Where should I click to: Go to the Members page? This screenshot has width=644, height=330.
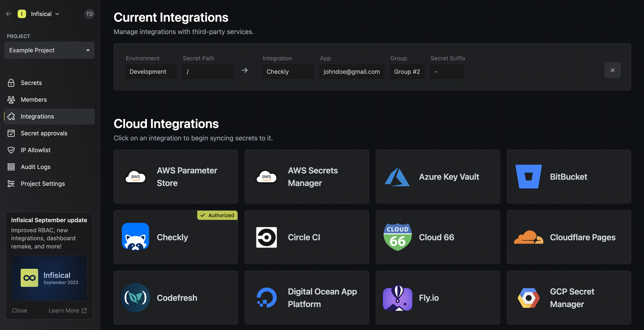tap(49, 100)
